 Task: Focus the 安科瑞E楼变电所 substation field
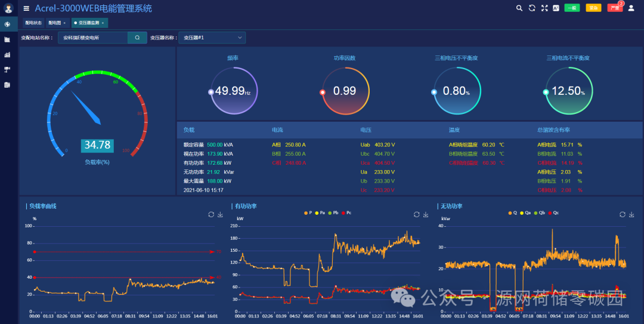pos(93,38)
